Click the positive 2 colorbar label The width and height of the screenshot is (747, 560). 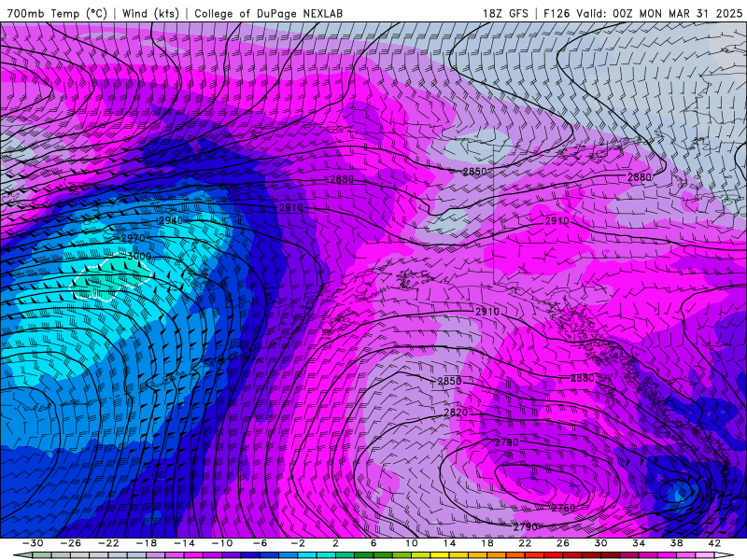(x=335, y=543)
